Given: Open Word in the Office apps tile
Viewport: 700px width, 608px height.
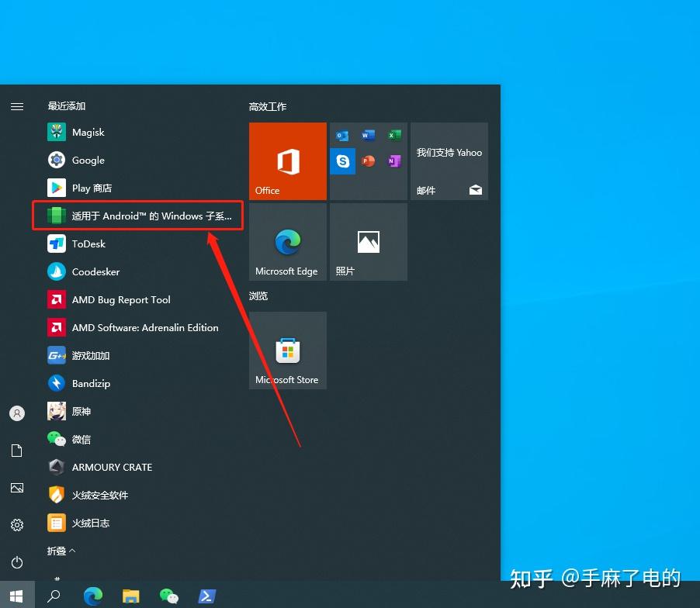Looking at the screenshot, I should pos(369,135).
